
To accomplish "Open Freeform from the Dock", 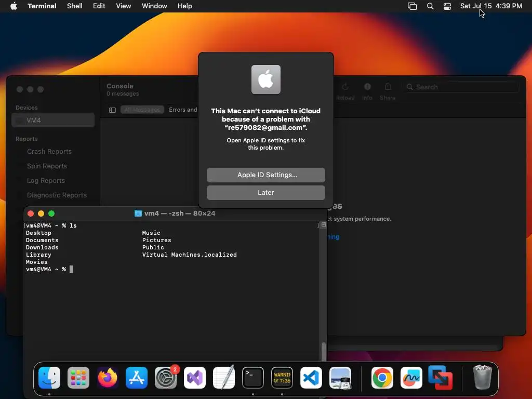I will pyautogui.click(x=411, y=378).
